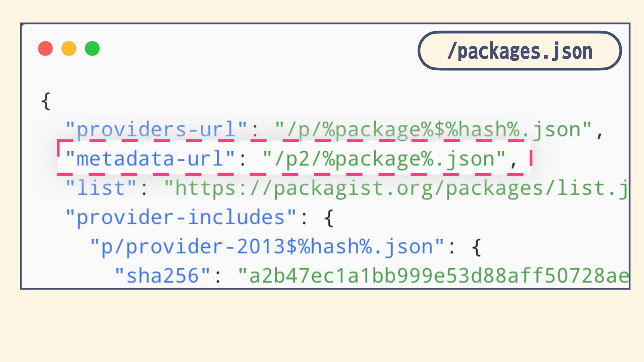This screenshot has width=644, height=362.
Task: Click the "sha256" key
Action: [163, 276]
